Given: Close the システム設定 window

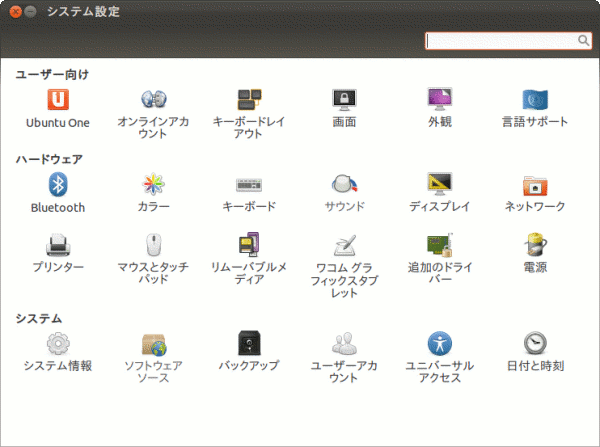Looking at the screenshot, I should (x=15, y=11).
